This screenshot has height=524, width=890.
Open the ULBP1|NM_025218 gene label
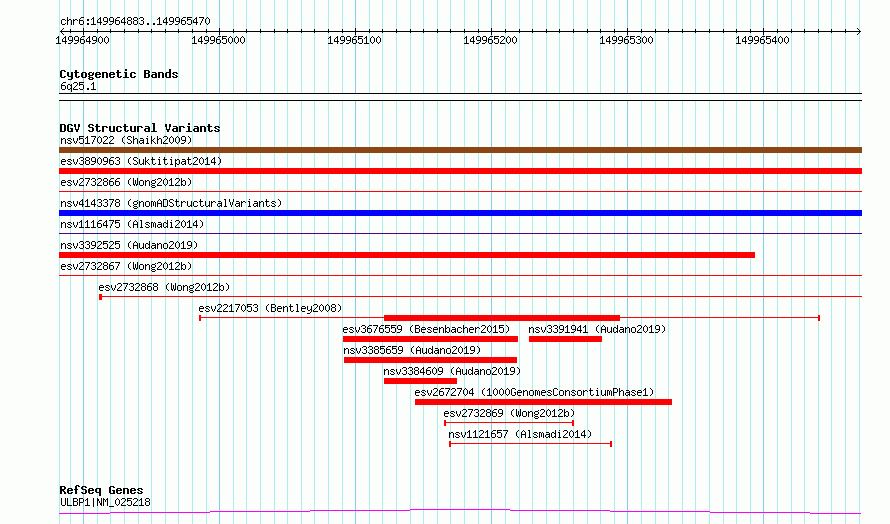pyautogui.click(x=105, y=502)
